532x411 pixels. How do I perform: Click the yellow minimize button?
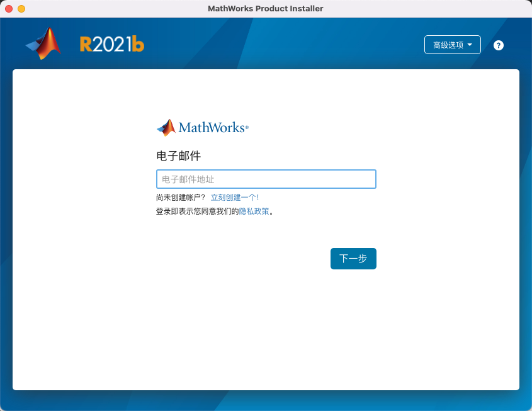click(21, 8)
